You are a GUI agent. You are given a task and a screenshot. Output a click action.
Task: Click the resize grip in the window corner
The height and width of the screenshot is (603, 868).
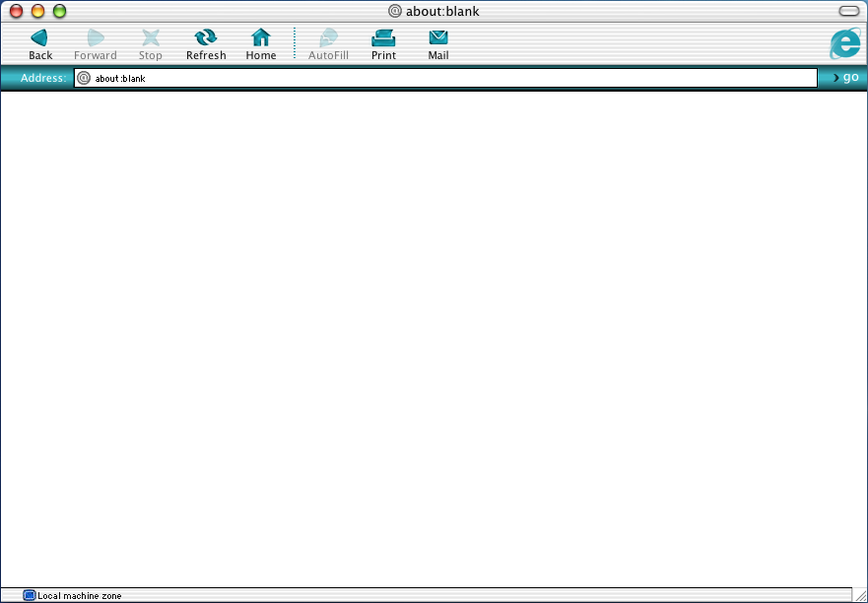tap(859, 595)
